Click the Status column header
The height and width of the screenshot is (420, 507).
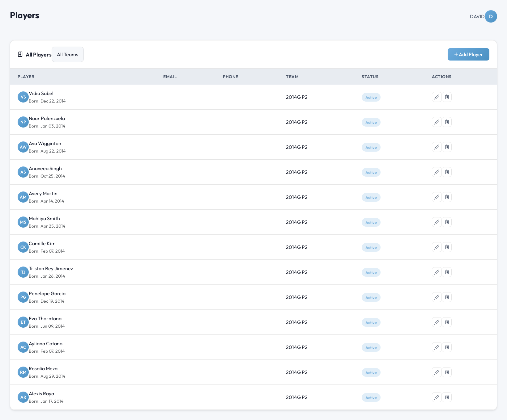coord(370,77)
